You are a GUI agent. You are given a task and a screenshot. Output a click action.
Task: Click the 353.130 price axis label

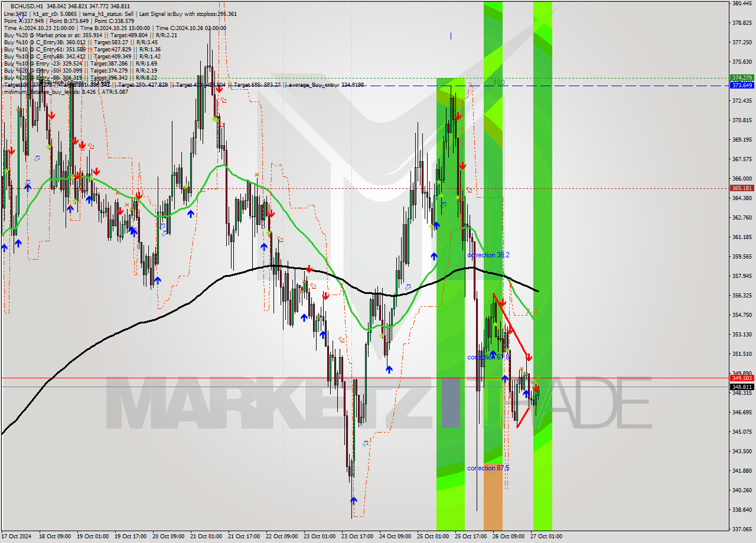742,335
